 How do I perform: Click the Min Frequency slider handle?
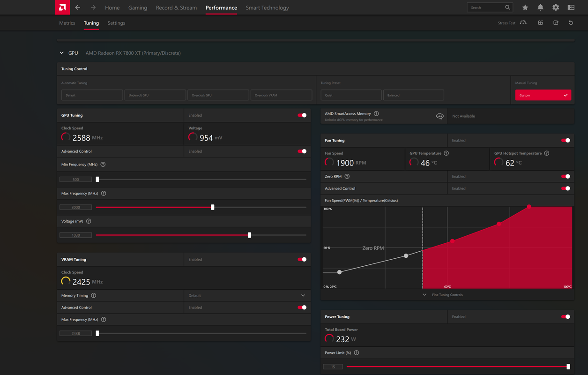point(97,180)
